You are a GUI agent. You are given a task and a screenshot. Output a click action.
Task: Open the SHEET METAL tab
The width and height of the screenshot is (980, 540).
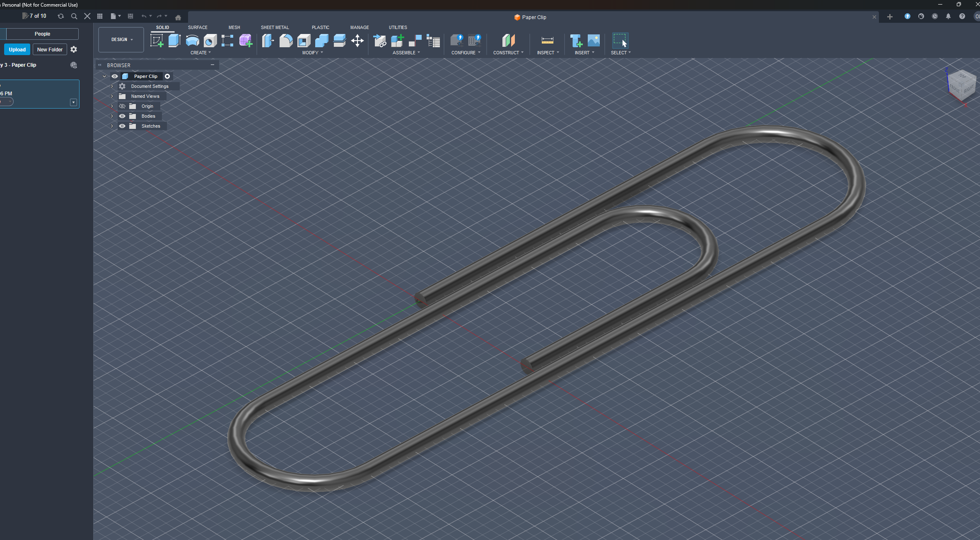[275, 27]
